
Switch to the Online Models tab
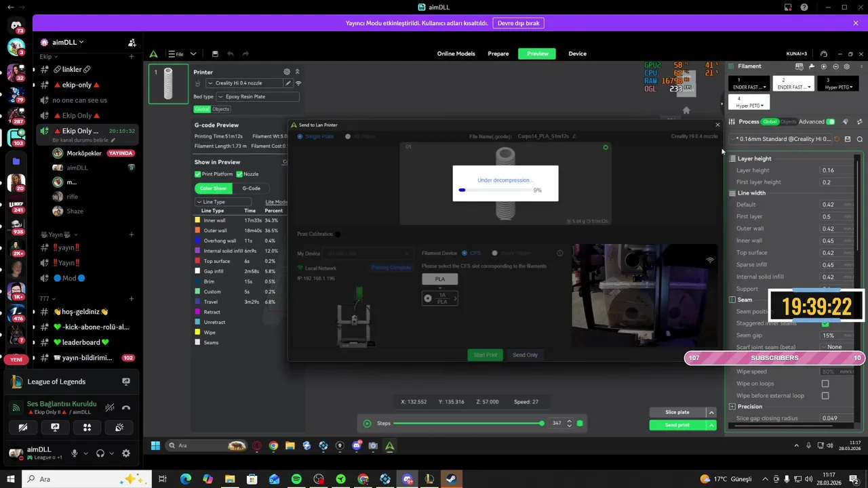coord(456,54)
